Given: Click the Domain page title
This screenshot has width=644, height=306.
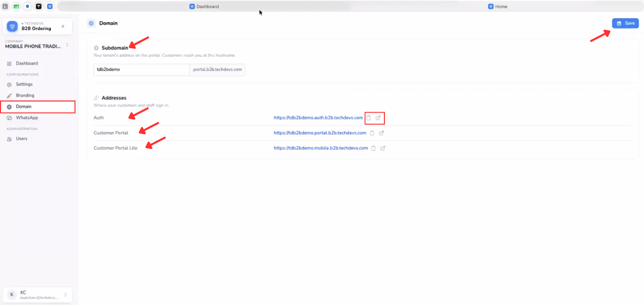Looking at the screenshot, I should [108, 23].
